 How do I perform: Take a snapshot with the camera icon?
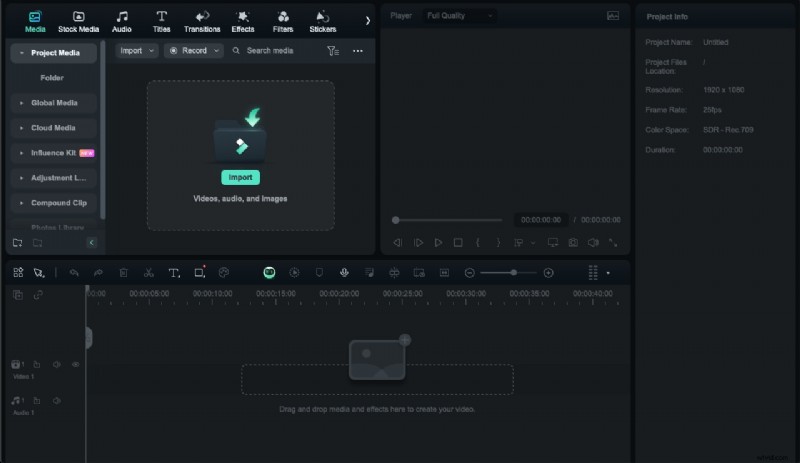coord(573,242)
